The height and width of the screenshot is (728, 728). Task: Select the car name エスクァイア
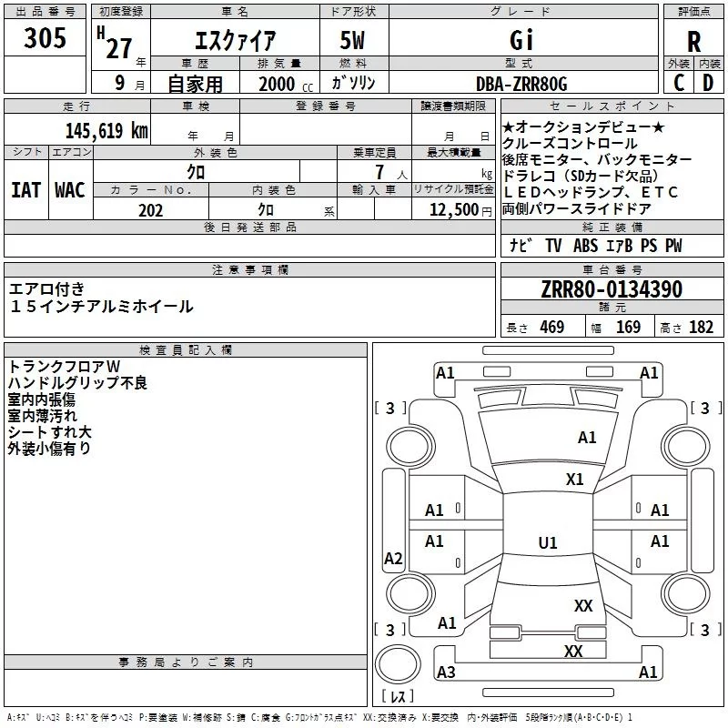[x=236, y=41]
